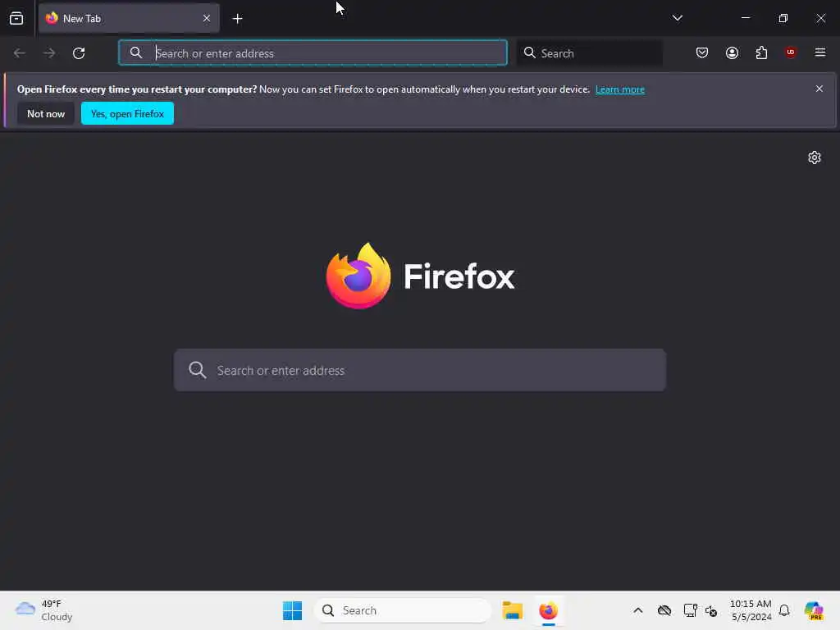The image size is (840, 630).
Task: Save to Pocket icon
Action: tap(702, 52)
